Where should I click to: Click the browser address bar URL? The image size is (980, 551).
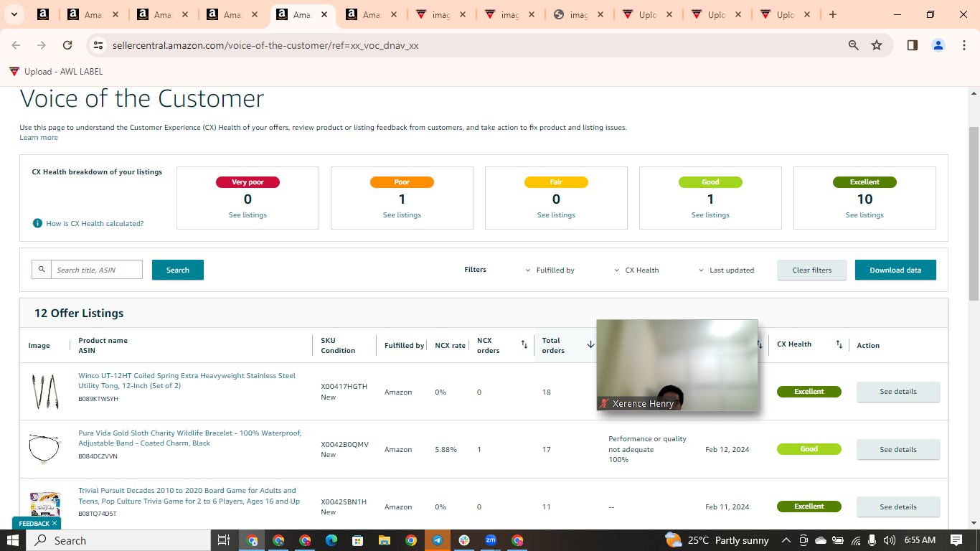coord(265,45)
